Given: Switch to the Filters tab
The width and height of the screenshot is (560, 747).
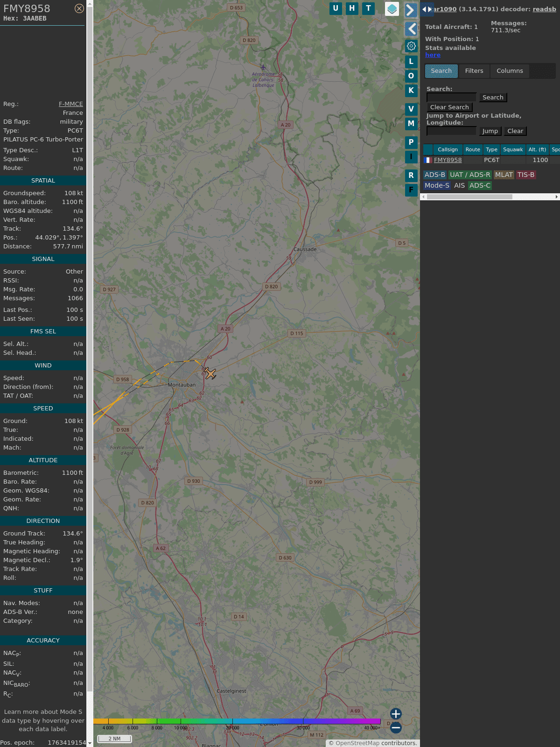Looking at the screenshot, I should tap(474, 71).
